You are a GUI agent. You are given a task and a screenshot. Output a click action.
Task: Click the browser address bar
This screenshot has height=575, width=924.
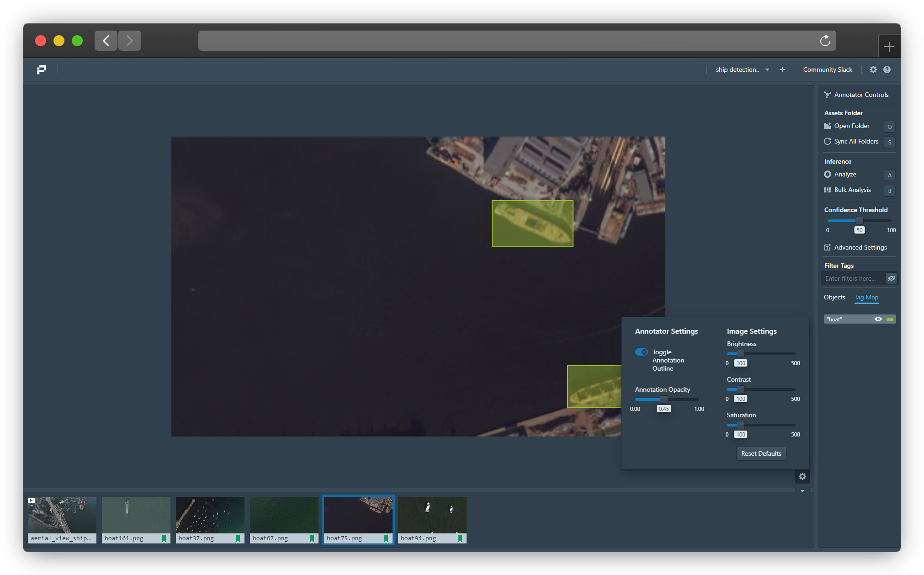click(x=517, y=41)
